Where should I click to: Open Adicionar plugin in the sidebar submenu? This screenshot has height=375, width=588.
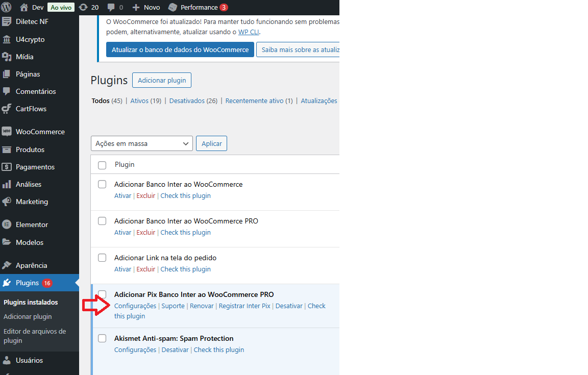(28, 316)
